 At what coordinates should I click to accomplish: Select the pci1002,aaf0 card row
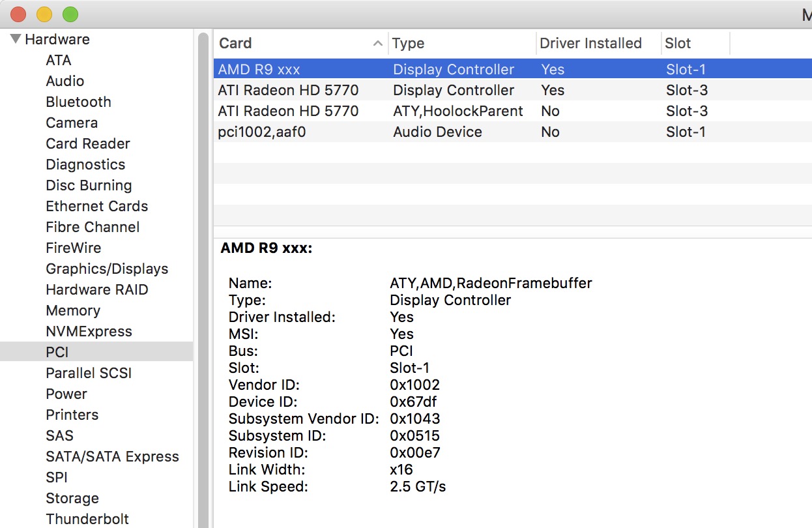(513, 132)
